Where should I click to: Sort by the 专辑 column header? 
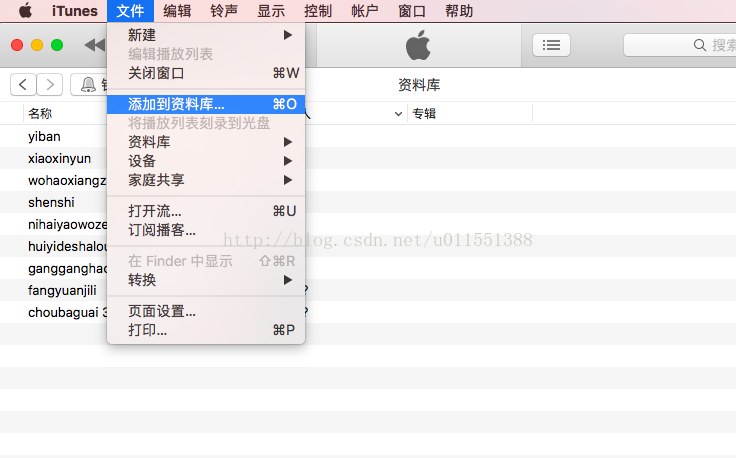(x=424, y=113)
